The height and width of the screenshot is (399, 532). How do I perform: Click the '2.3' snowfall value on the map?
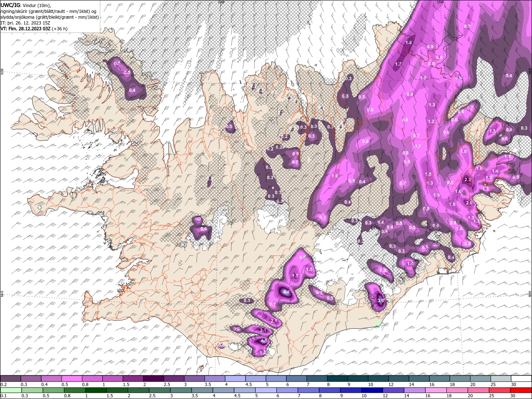click(467, 180)
